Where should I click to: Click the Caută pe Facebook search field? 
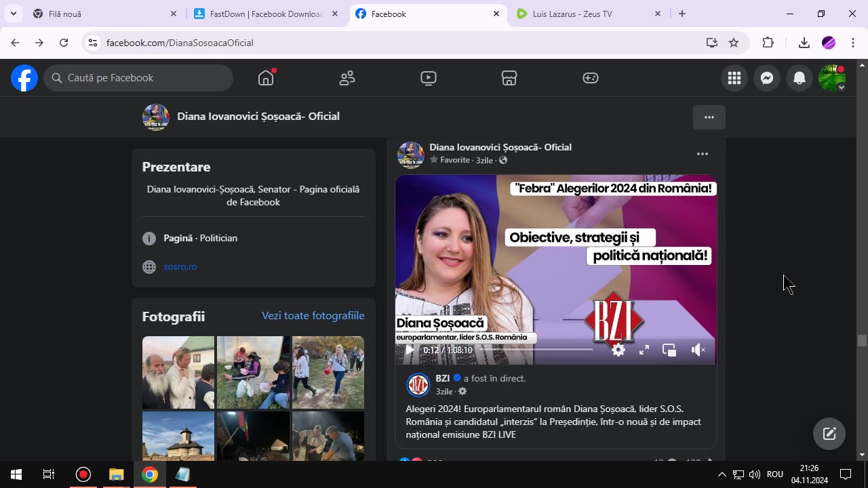click(139, 78)
